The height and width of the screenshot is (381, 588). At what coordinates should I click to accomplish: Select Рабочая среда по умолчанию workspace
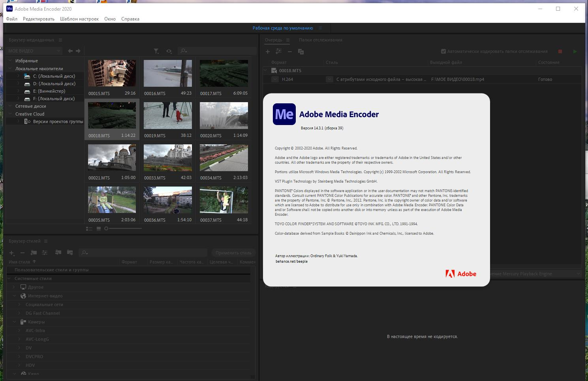(283, 28)
